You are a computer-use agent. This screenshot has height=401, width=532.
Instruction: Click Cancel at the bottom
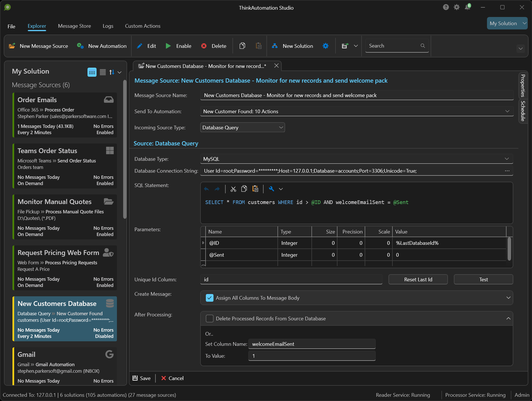coord(172,378)
